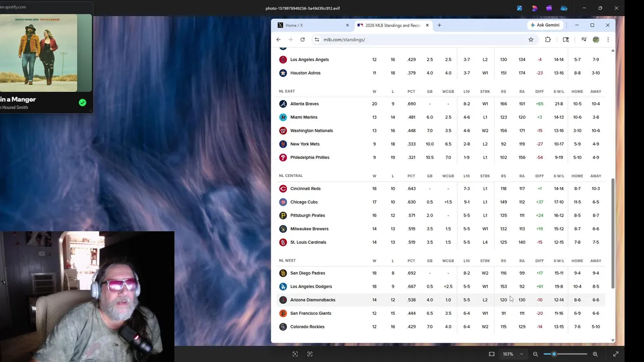644x362 pixels.
Task: Click Hound Smith artist name in Spotify
Action: tap(14, 107)
